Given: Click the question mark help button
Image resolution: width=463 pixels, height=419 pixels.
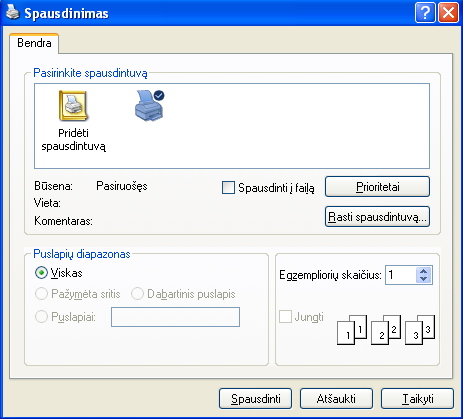Looking at the screenshot, I should pos(425,13).
